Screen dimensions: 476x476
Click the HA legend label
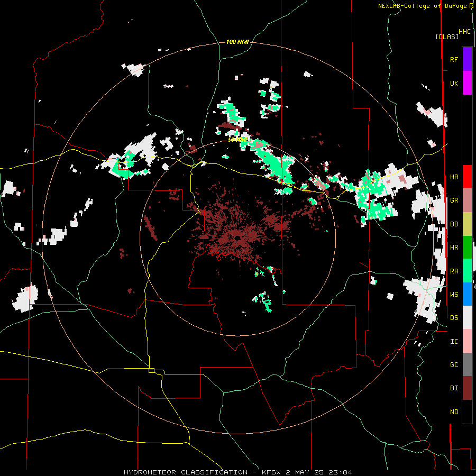454,177
